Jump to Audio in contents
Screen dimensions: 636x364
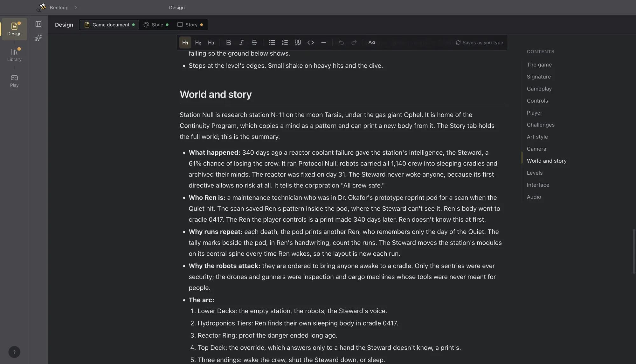[534, 197]
